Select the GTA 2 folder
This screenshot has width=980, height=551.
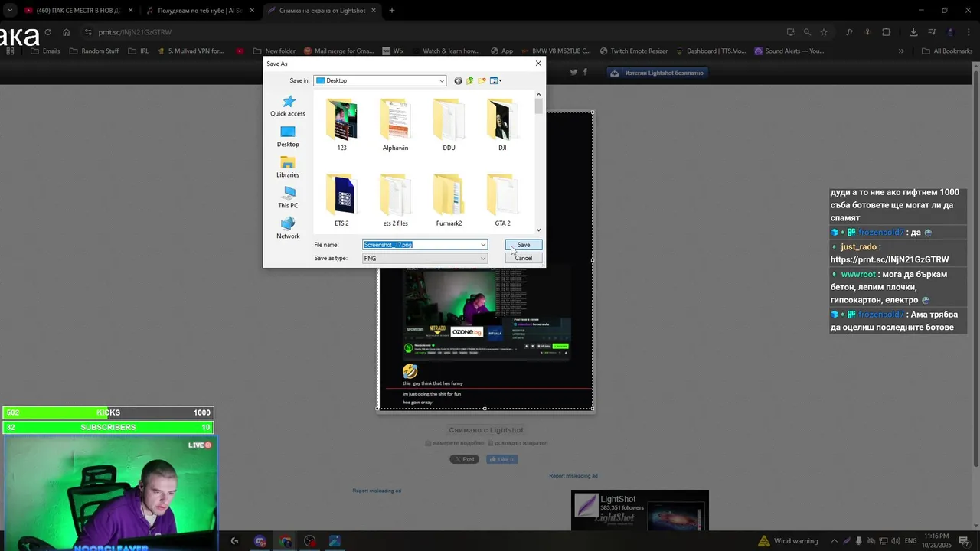[x=502, y=201]
